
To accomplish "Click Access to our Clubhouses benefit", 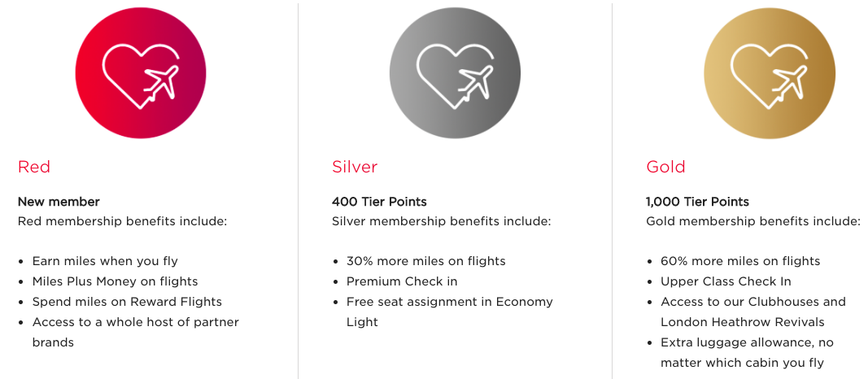I will 753,311.
